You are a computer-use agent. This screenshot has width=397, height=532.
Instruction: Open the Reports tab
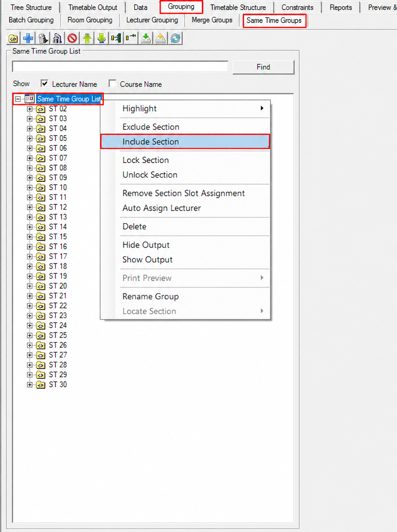coord(341,7)
